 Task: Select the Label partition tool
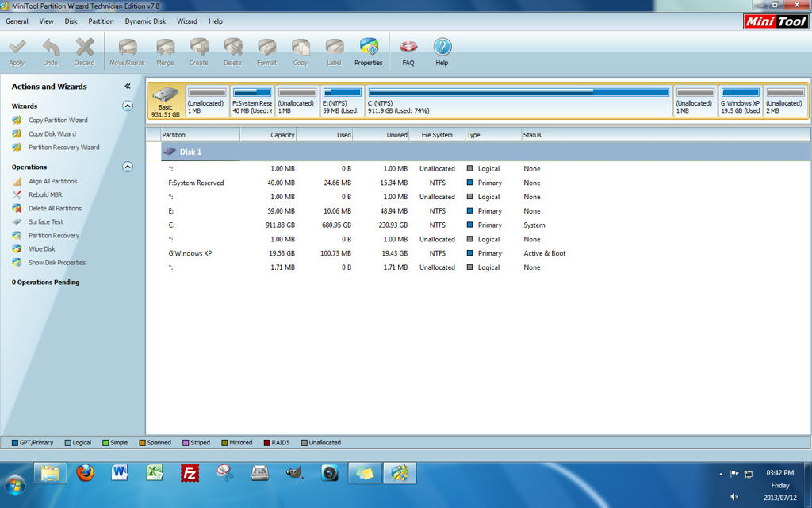click(334, 52)
